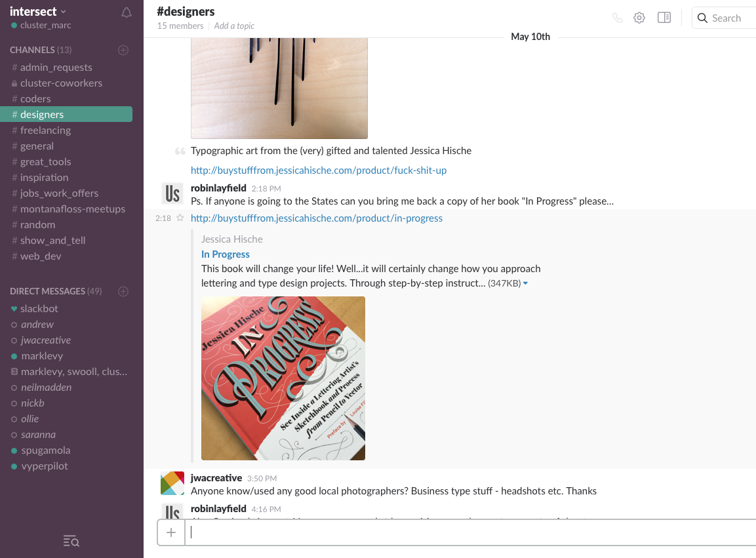Click jwacreative's colorful avatar
The image size is (756, 558).
click(172, 483)
